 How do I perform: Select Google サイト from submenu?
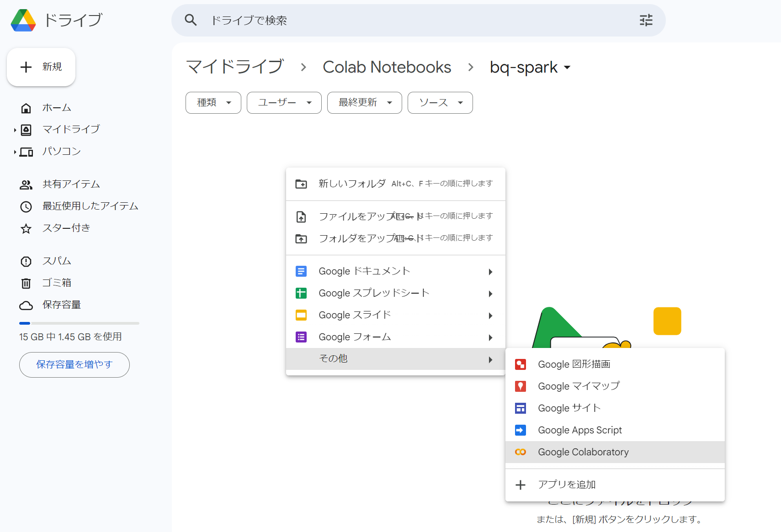pos(615,408)
